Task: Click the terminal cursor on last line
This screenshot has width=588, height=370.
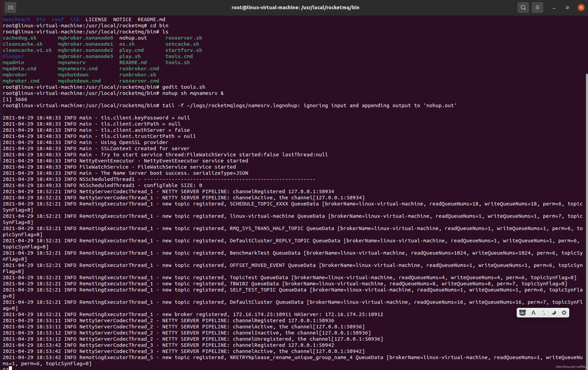Action: pos(11,368)
